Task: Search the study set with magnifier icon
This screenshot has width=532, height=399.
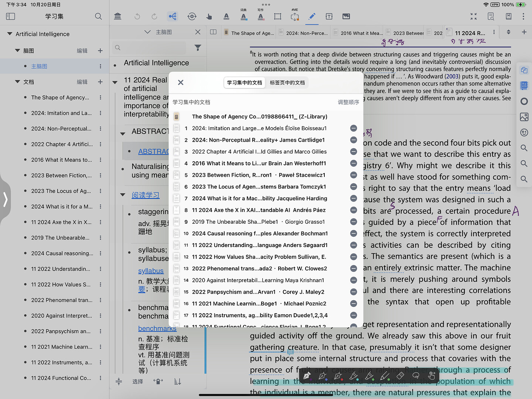Action: point(98,16)
